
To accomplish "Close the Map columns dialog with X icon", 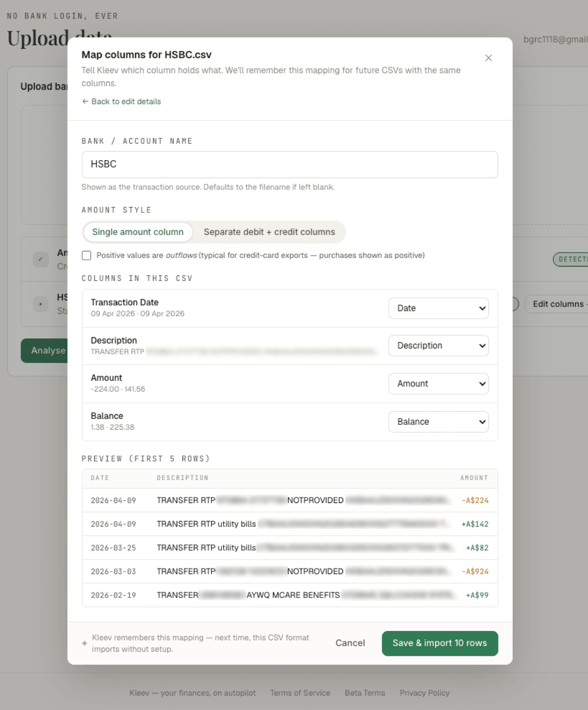I will tap(488, 58).
